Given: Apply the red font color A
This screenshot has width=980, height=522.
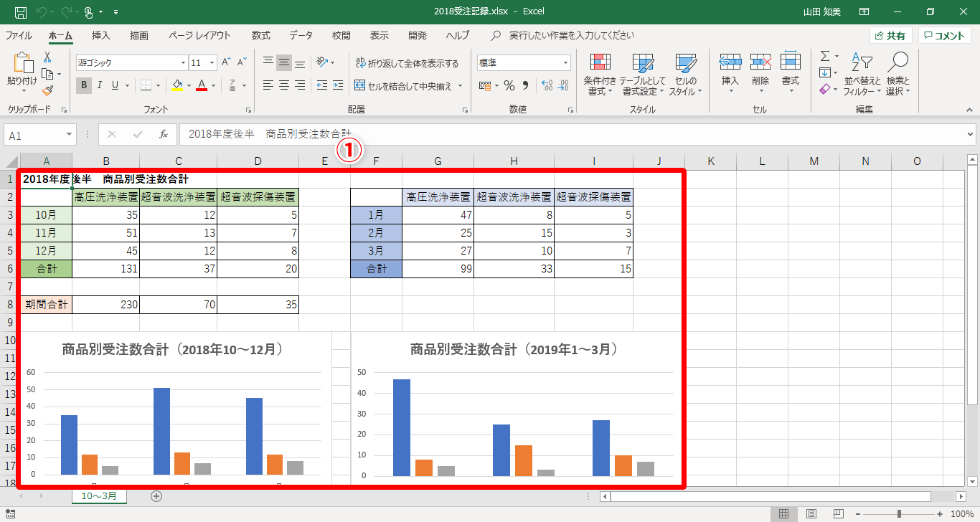Looking at the screenshot, I should (x=202, y=86).
